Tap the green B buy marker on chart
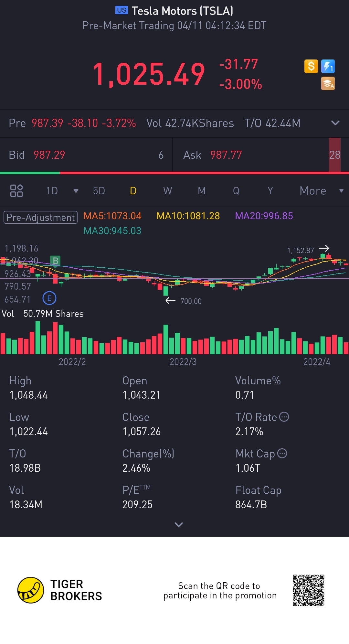This screenshot has height=644, width=349. tap(56, 261)
